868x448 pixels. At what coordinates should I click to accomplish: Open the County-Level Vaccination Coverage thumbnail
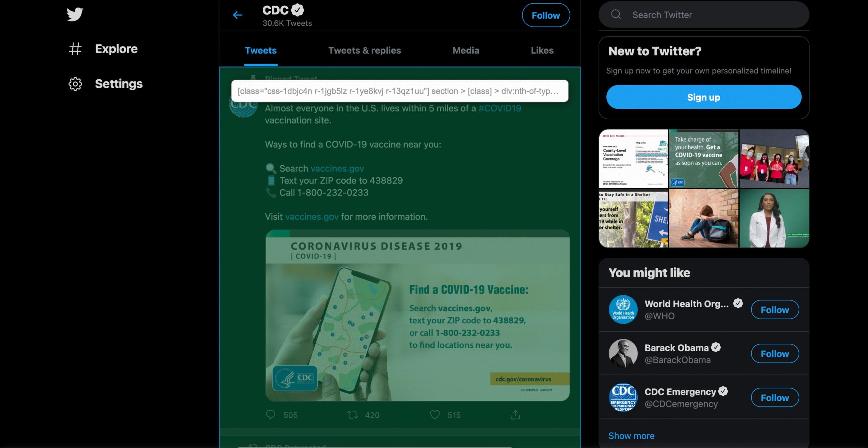click(633, 159)
